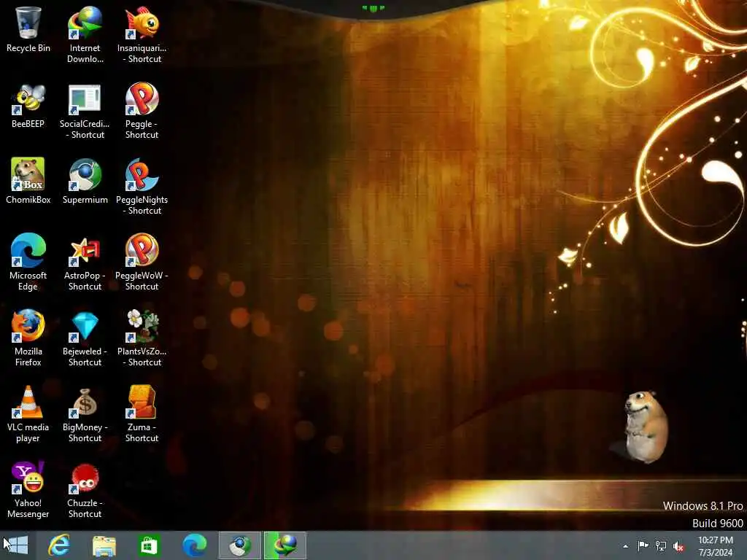
Task: Switch to the Supermium taskbar window
Action: [x=239, y=545]
